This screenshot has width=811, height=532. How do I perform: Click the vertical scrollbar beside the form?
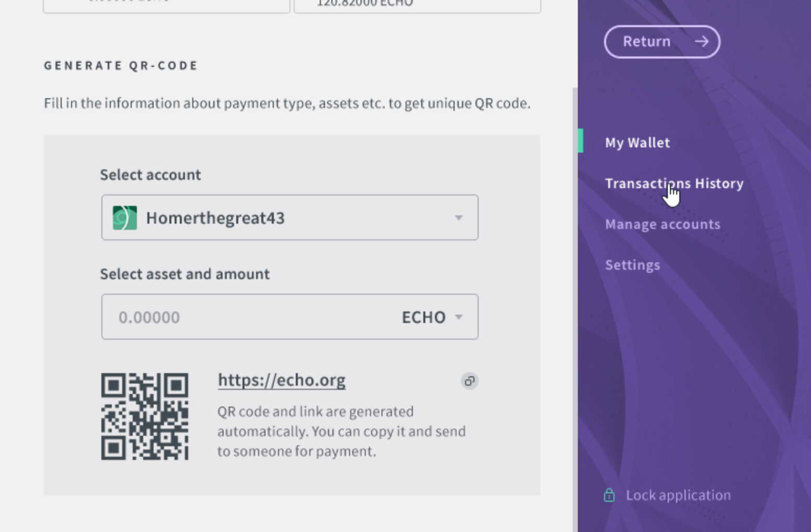tap(575, 309)
